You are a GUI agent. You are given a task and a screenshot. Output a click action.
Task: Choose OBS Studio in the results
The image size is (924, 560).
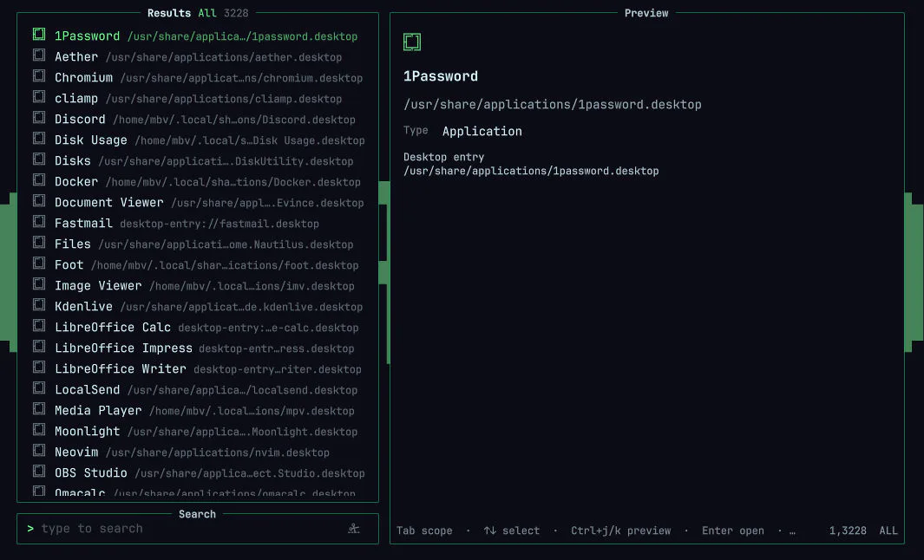click(198, 473)
